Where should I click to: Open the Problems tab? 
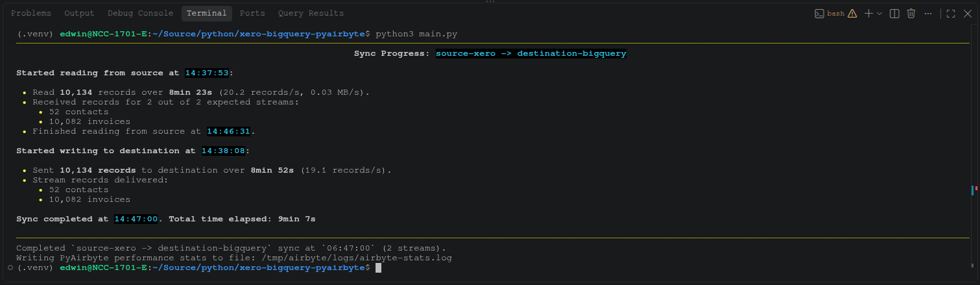pos(31,13)
